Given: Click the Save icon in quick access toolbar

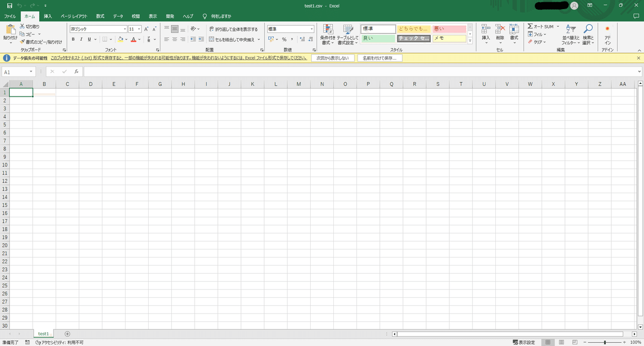Looking at the screenshot, I should tap(9, 5).
